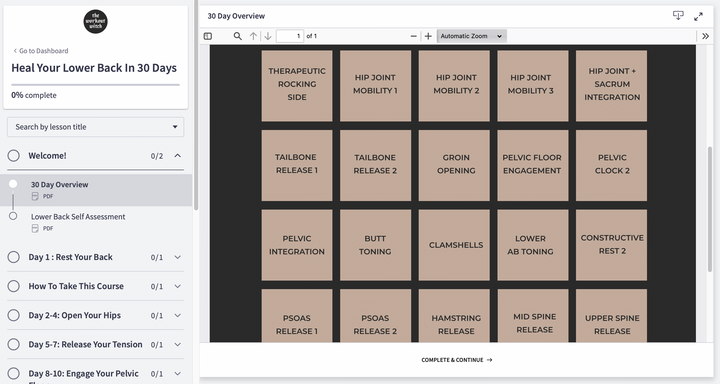Open PDF tools double-chevron menu
Image resolution: width=720 pixels, height=384 pixels.
[x=705, y=36]
